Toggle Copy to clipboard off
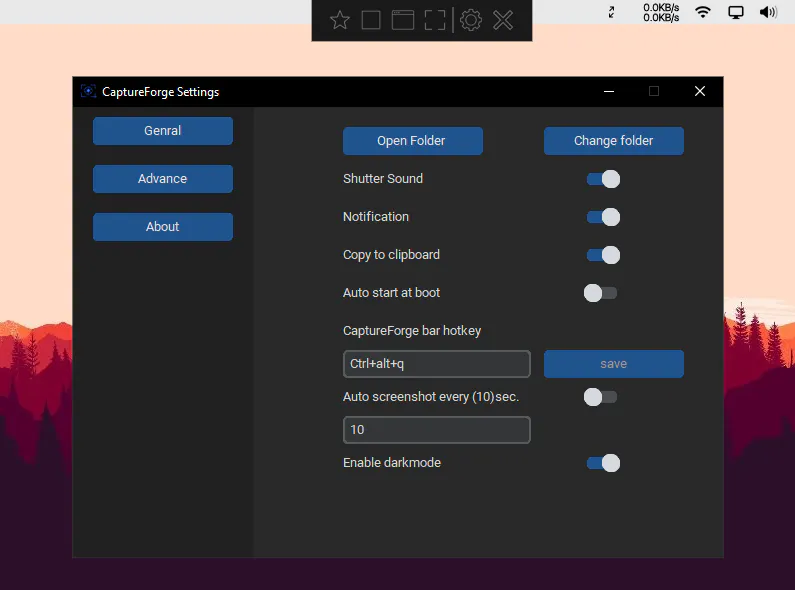Viewport: 795px width, 590px height. point(603,255)
